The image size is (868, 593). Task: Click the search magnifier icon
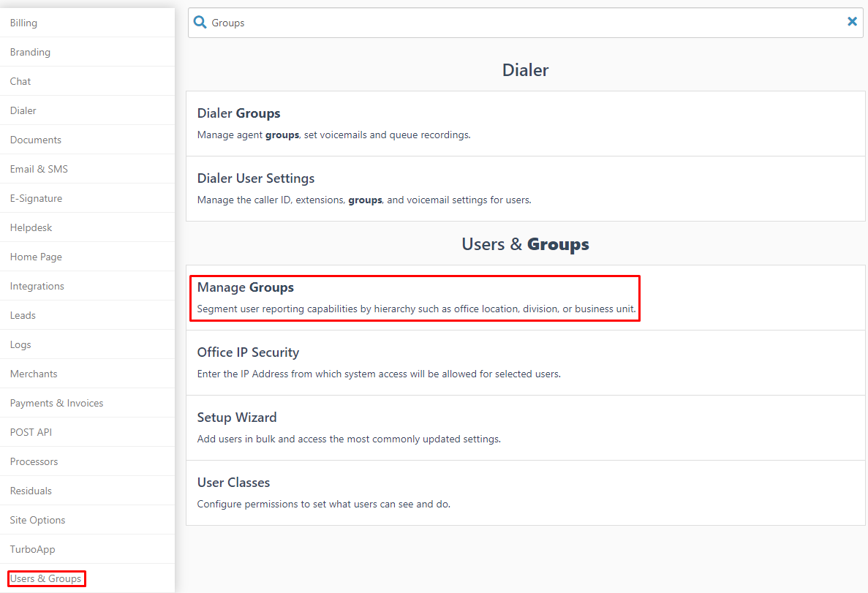coord(200,23)
